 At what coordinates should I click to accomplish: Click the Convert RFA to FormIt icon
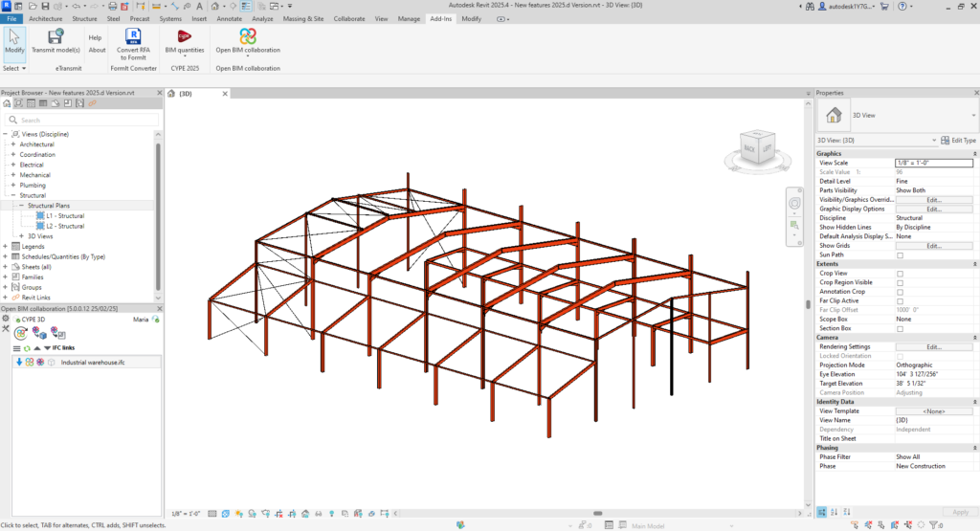click(x=132, y=36)
